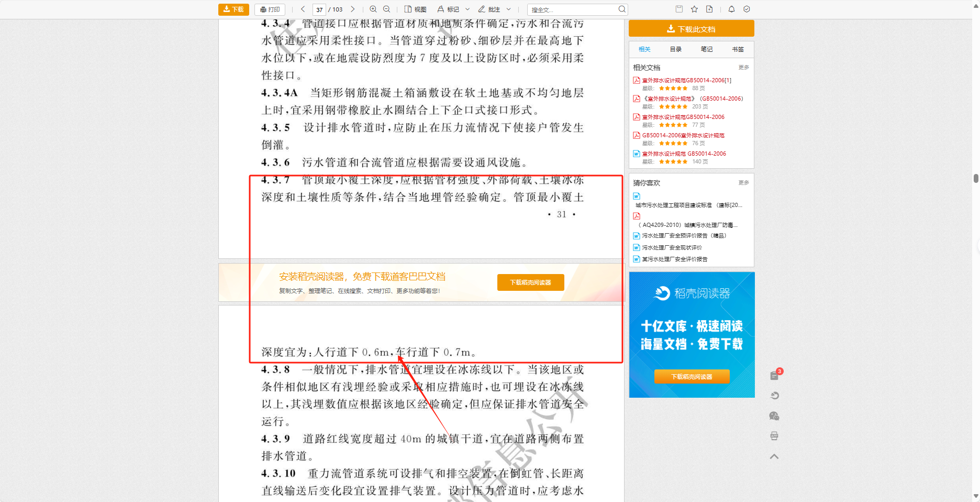Click the add-document icon in toolbar

click(x=709, y=9)
